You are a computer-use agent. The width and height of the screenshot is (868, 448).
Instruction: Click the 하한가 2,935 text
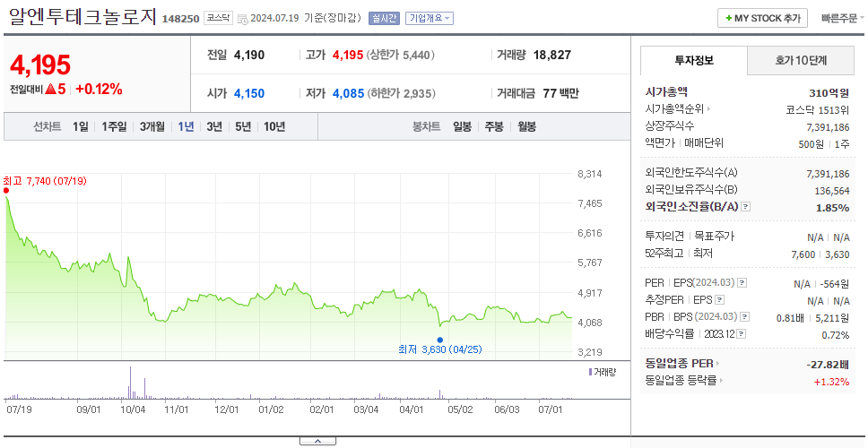coord(401,93)
